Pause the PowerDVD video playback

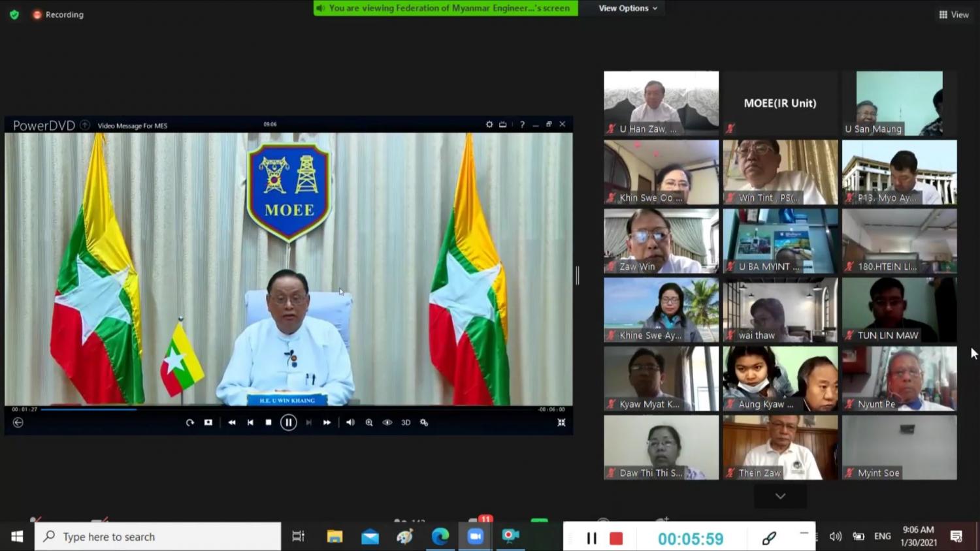tap(288, 422)
